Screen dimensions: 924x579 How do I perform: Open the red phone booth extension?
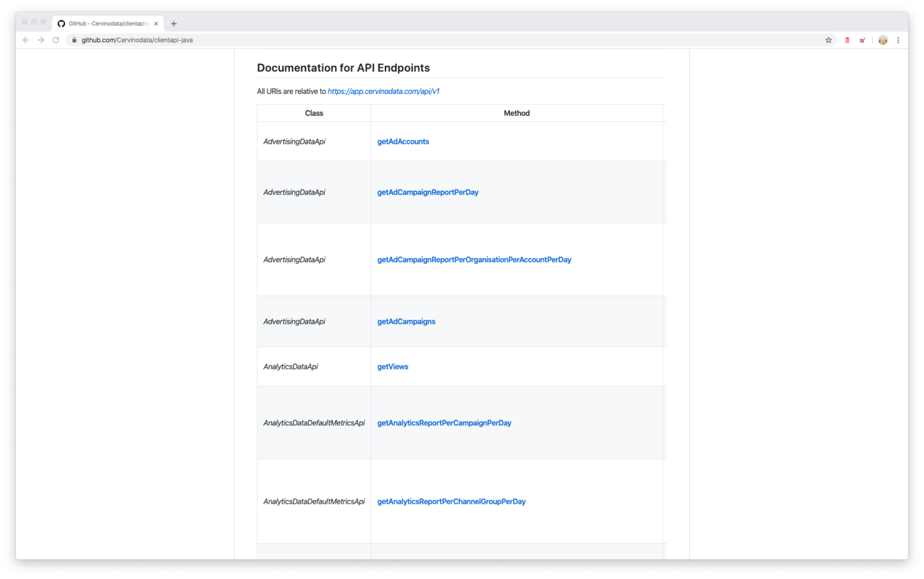[847, 40]
